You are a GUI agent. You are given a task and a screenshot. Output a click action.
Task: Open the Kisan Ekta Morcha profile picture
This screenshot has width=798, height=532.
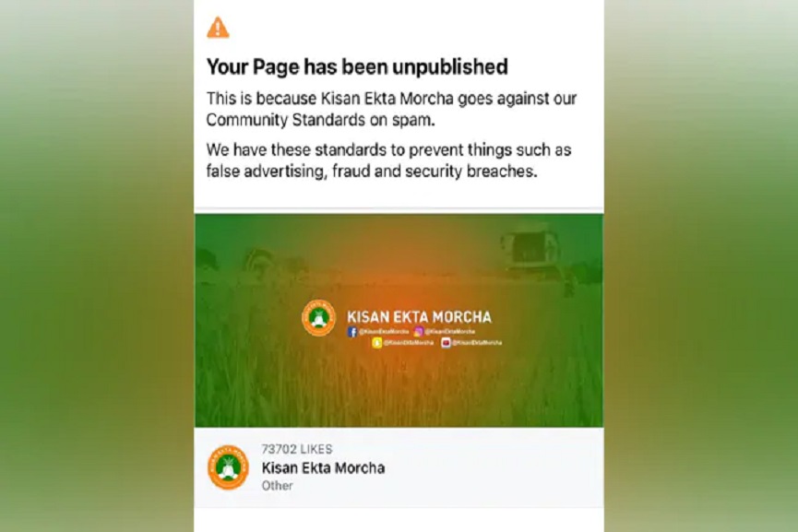228,467
